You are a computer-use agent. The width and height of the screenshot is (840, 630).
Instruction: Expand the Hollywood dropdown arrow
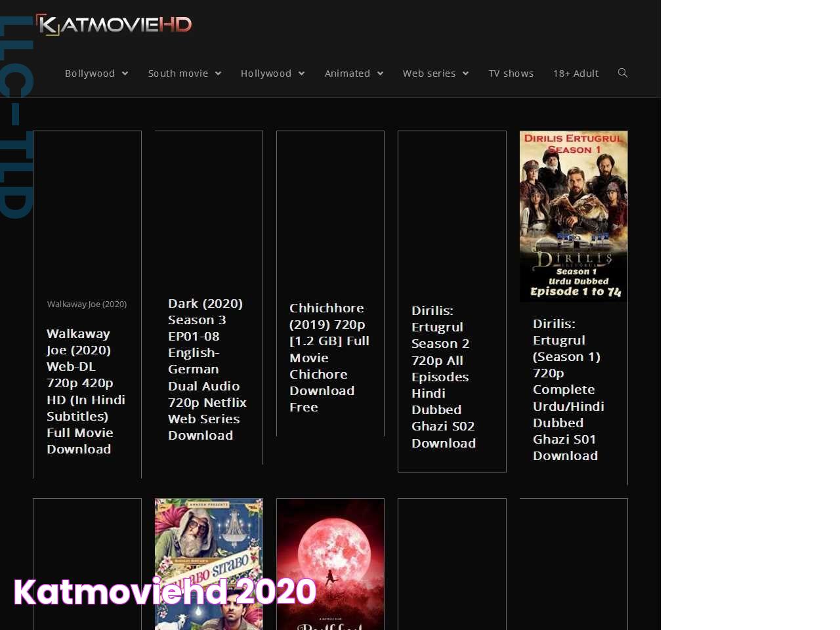[x=301, y=73]
